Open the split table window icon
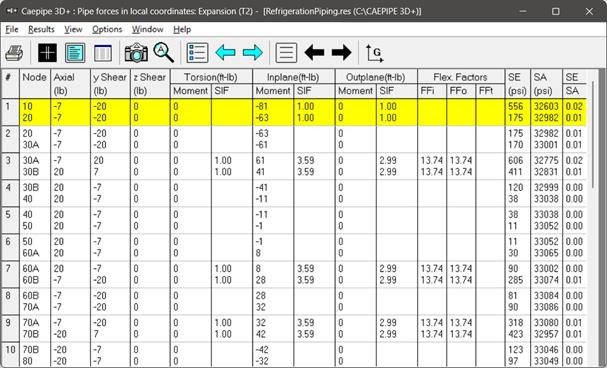 [103, 53]
